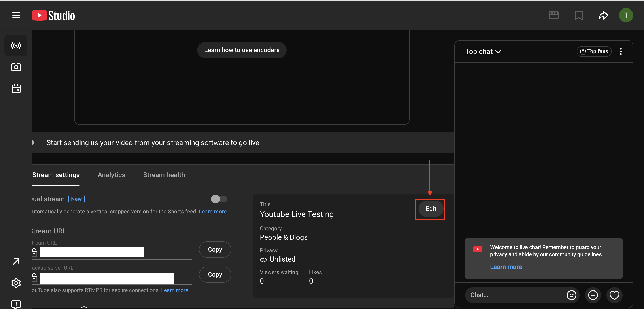The height and width of the screenshot is (309, 644).
Task: Toggle the Dual stream switch
Action: [x=219, y=199]
